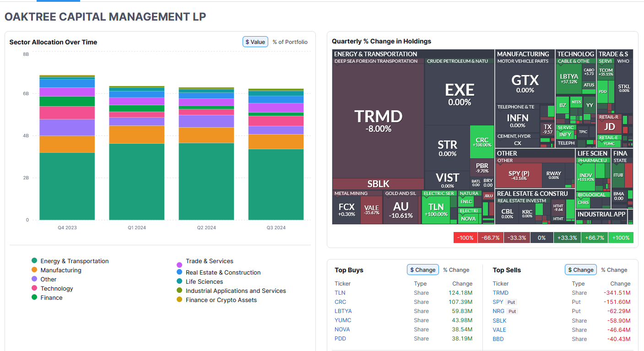The image size is (644, 351).
Task: Select the AU -10.61% treemap tile
Action: pos(401,210)
